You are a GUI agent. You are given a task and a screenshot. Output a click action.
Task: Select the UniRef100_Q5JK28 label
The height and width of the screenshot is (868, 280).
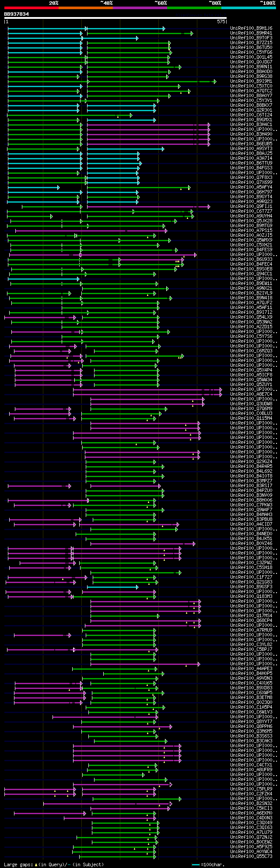[251, 221]
